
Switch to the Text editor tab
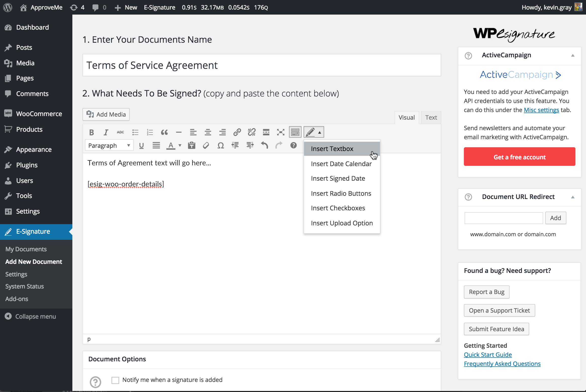click(x=431, y=118)
